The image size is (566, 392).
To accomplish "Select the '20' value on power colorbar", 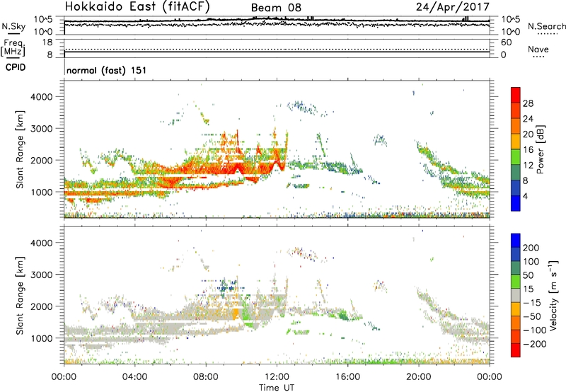I will coord(528,134).
